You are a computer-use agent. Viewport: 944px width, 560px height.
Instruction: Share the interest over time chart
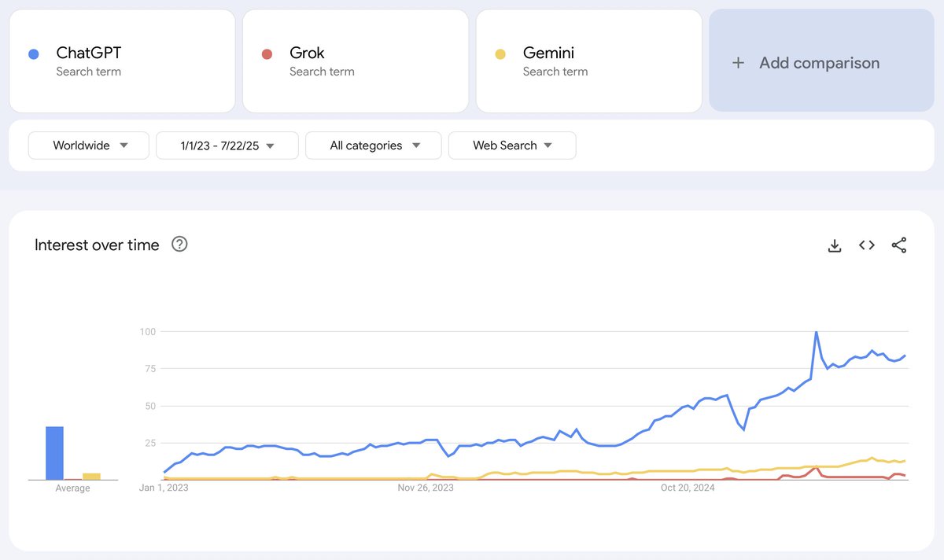(899, 245)
